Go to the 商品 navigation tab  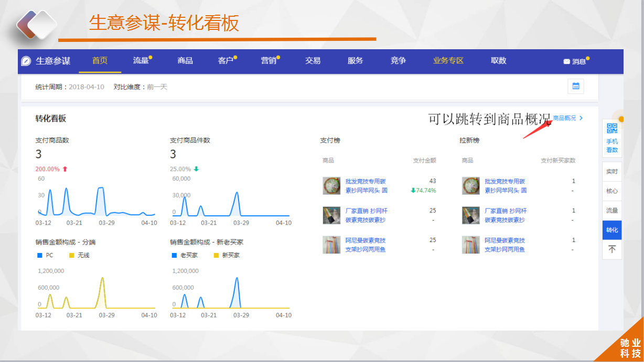tap(185, 61)
